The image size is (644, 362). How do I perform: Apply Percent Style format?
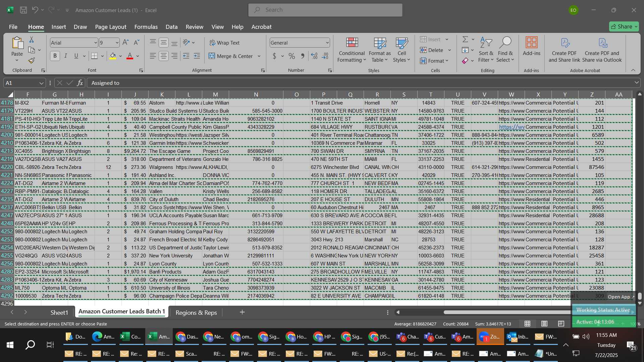(x=292, y=56)
